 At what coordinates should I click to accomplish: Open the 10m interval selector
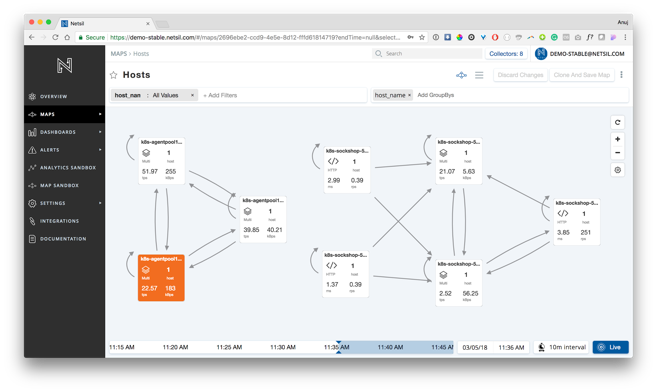pyautogui.click(x=561, y=347)
